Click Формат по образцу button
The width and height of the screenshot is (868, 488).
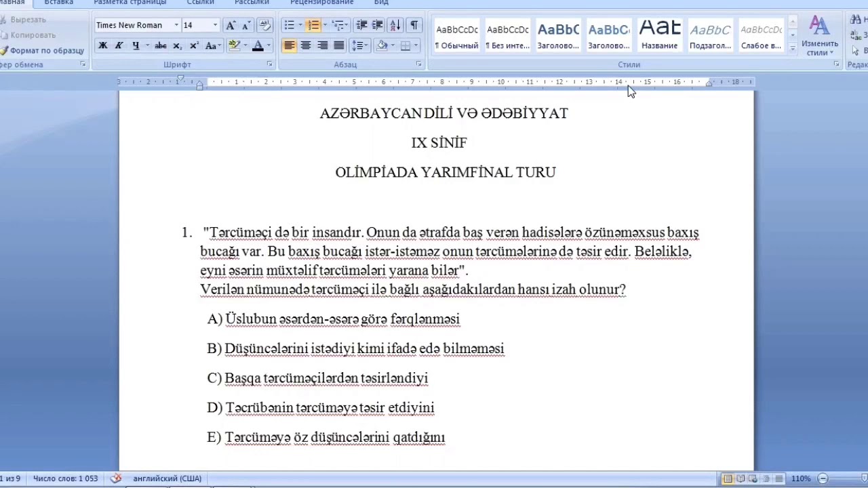[42, 50]
